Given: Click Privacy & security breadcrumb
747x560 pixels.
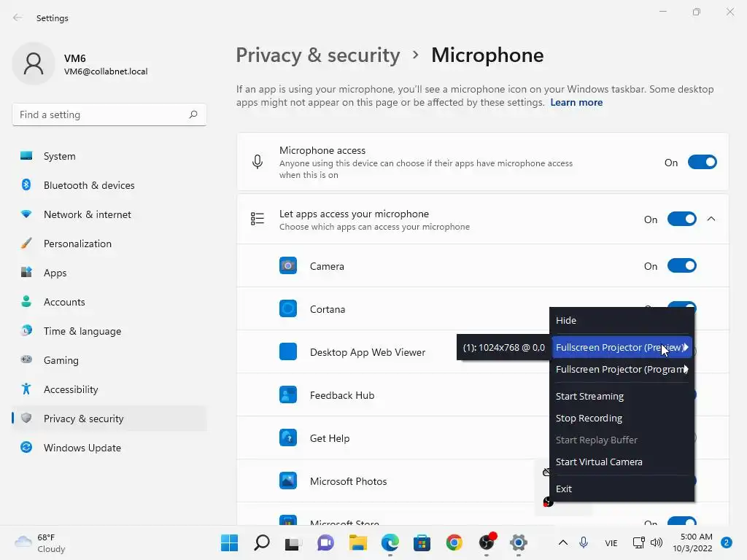Looking at the screenshot, I should pos(318,55).
